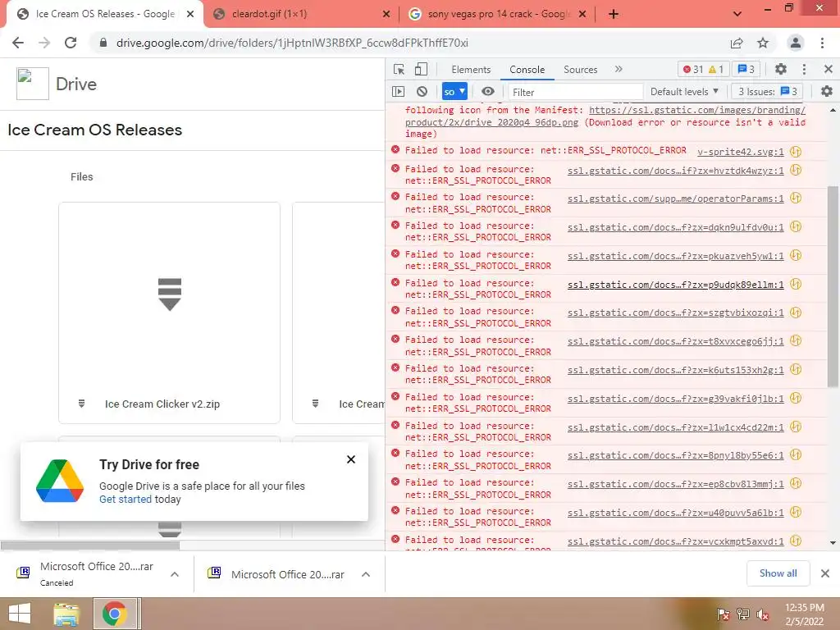The width and height of the screenshot is (840, 630).
Task: Expand more DevTools tabs chevron
Action: tap(619, 69)
